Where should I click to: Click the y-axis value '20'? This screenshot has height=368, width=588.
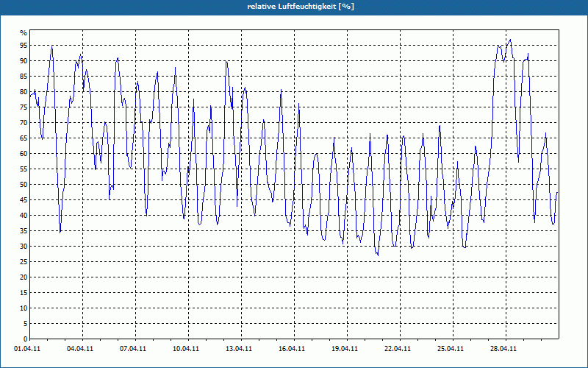24,277
